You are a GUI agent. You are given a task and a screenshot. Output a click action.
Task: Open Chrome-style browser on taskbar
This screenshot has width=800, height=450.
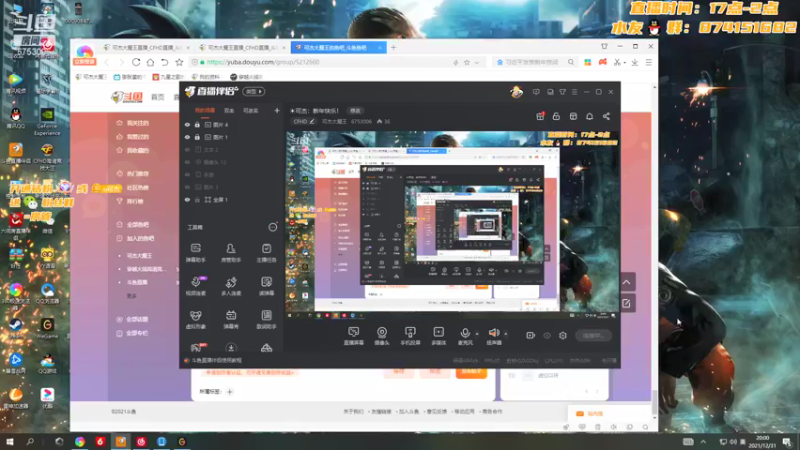tap(80, 441)
